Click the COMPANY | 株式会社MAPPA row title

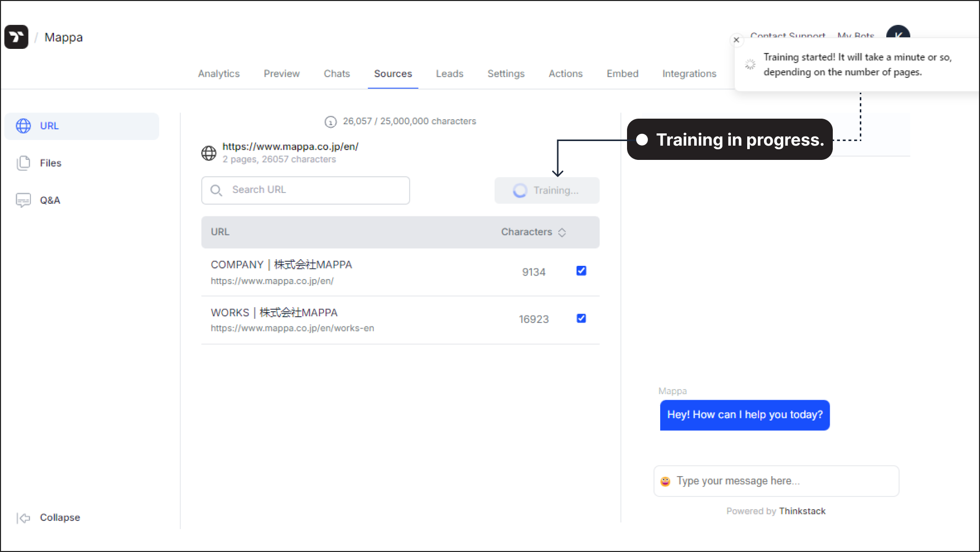pyautogui.click(x=281, y=265)
